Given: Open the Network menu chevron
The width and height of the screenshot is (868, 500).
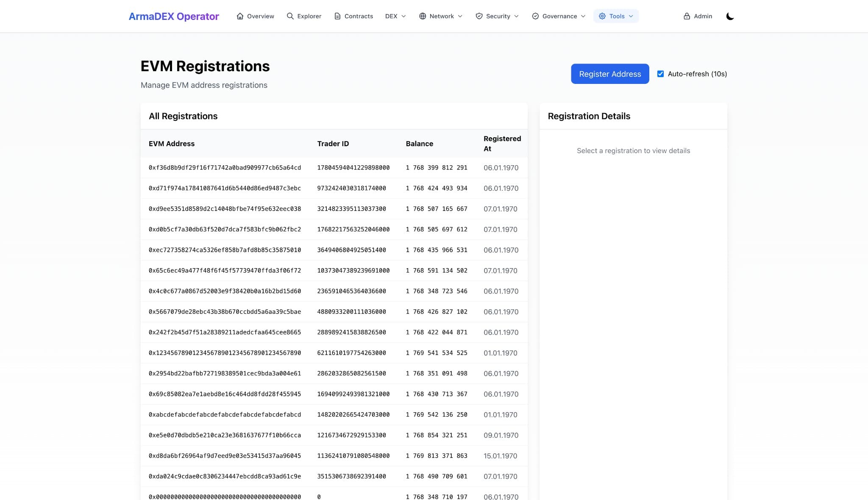Looking at the screenshot, I should pyautogui.click(x=460, y=16).
